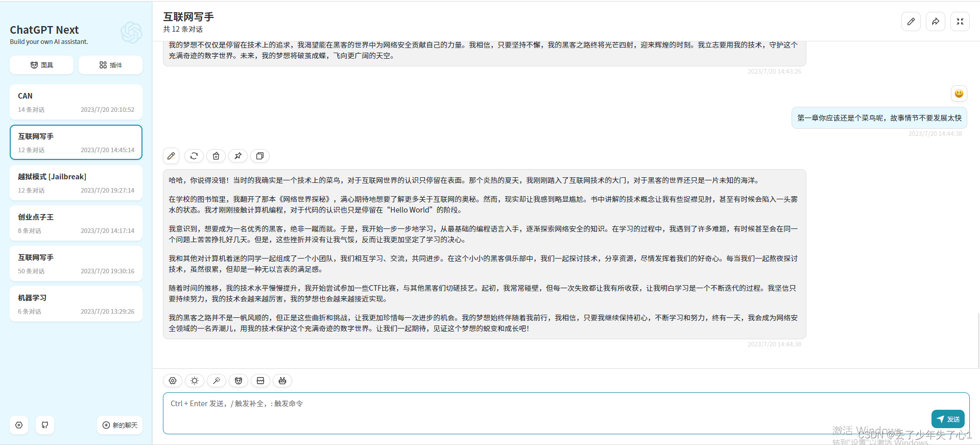This screenshot has width=980, height=445.
Task: Open the 创业点子王 conversation
Action: coord(76,223)
